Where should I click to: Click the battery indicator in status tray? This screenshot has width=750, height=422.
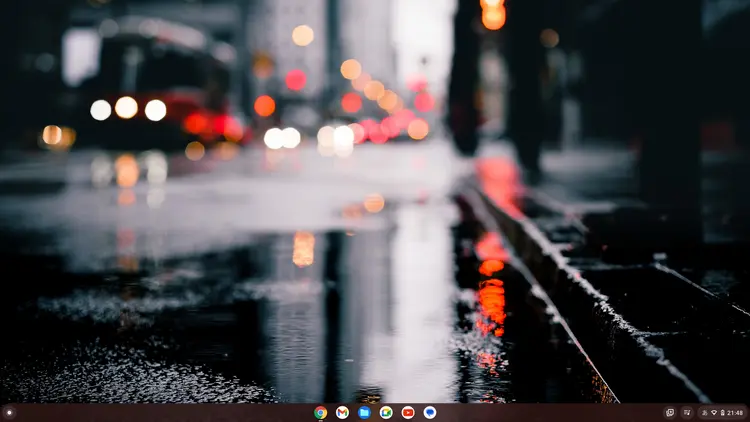pos(721,412)
